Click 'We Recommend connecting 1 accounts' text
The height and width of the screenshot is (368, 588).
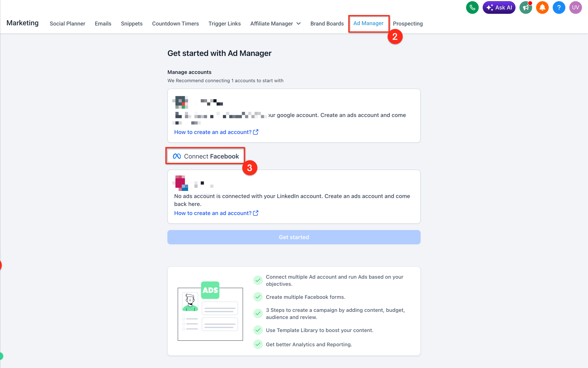225,81
